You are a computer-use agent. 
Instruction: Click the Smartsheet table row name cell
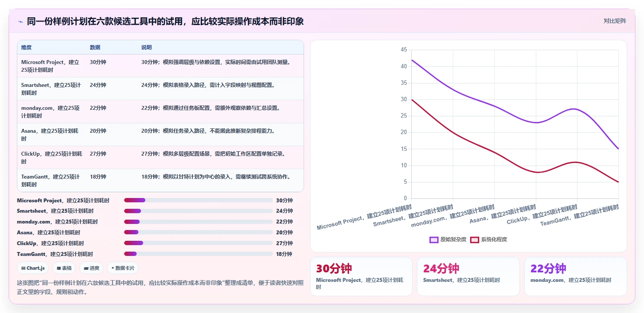coord(51,89)
